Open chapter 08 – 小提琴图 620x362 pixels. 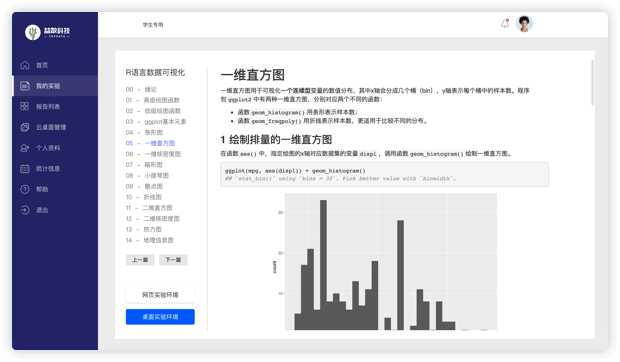pos(147,175)
